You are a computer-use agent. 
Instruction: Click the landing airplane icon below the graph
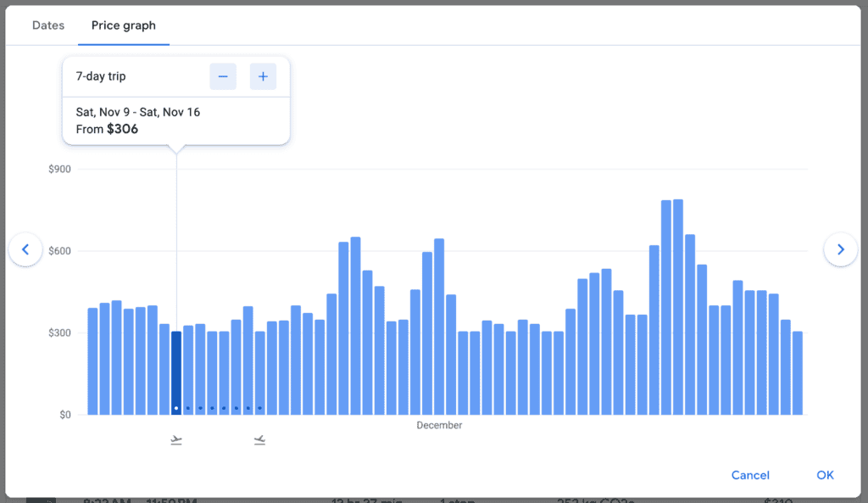click(259, 440)
